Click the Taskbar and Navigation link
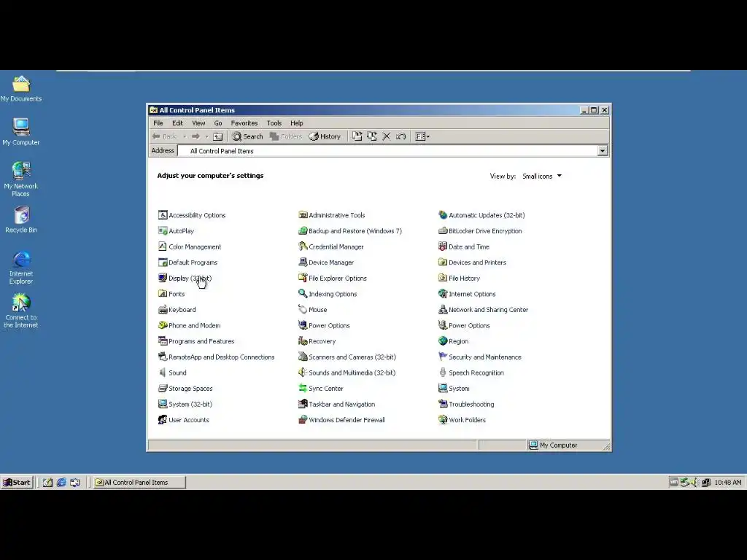Image resolution: width=747 pixels, height=560 pixels. 341,404
